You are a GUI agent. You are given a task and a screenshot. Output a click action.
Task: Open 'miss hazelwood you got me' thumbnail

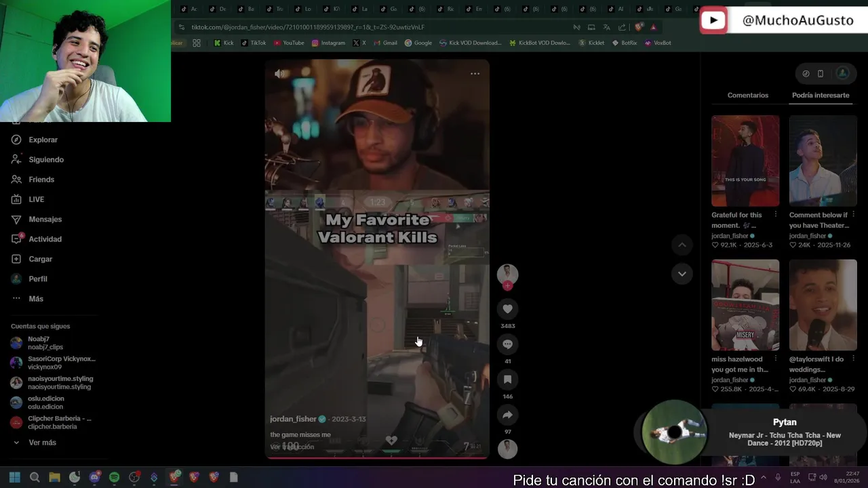coord(745,305)
